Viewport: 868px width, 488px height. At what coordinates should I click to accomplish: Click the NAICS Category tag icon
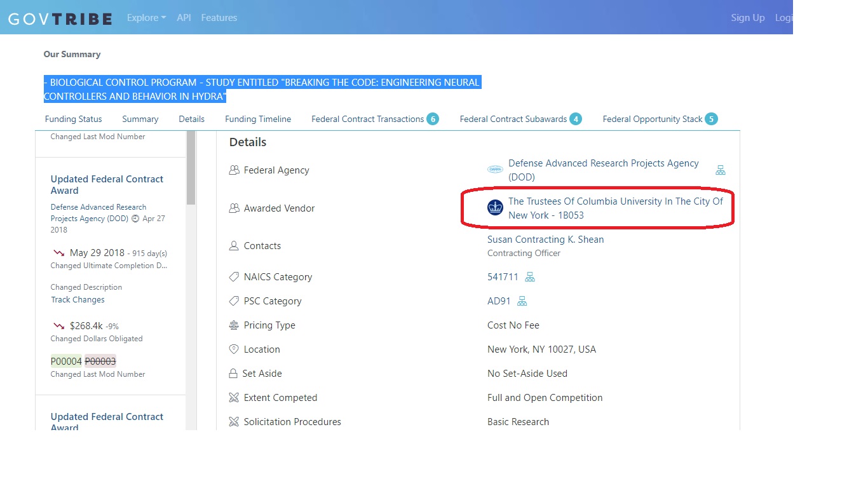click(234, 277)
